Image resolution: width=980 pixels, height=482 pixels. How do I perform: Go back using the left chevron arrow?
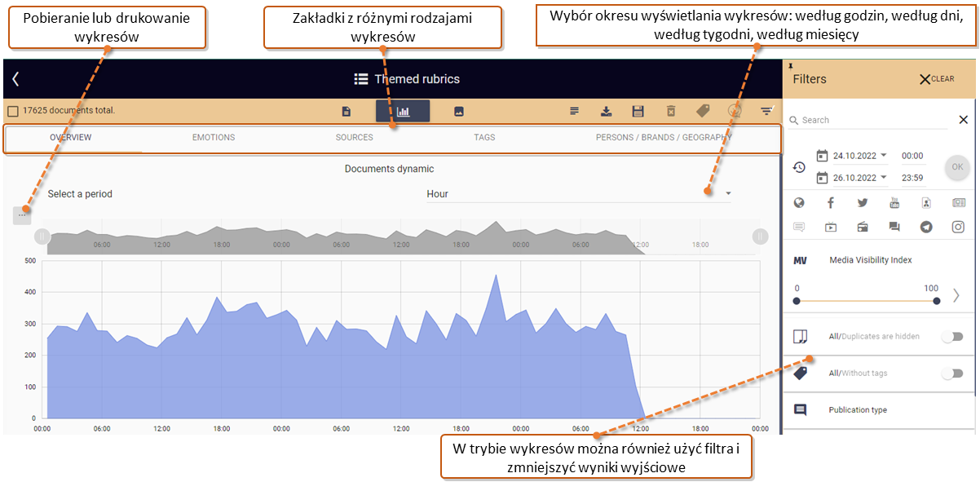coord(15,79)
